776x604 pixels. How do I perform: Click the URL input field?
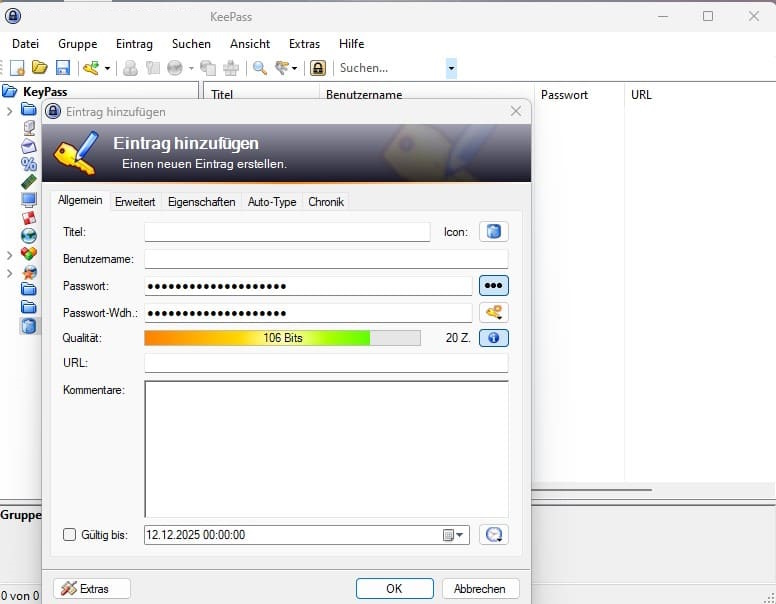[326, 363]
